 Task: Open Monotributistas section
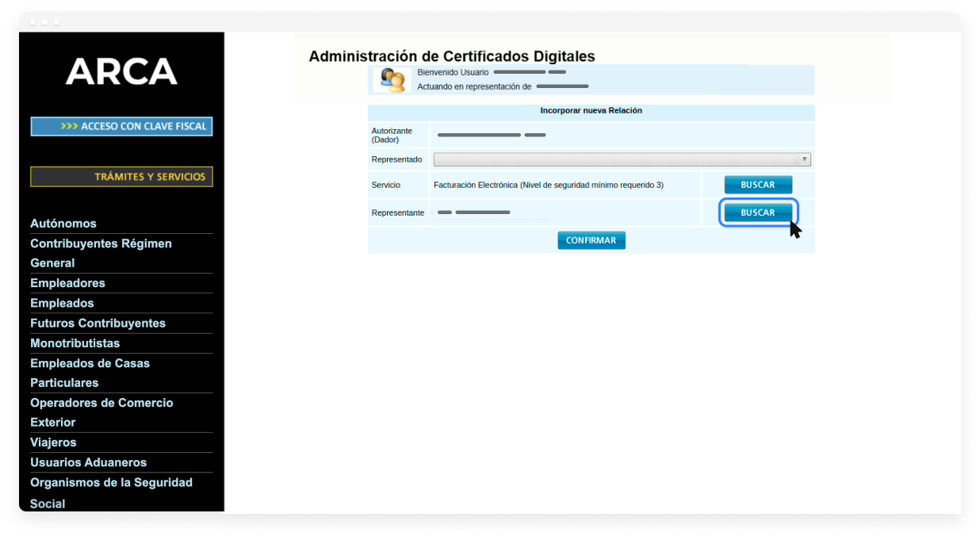click(75, 343)
